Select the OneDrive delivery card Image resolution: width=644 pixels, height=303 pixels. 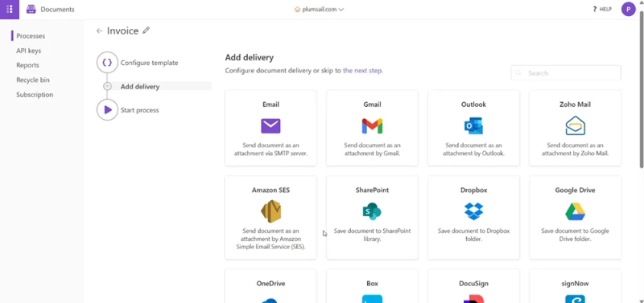(270, 286)
